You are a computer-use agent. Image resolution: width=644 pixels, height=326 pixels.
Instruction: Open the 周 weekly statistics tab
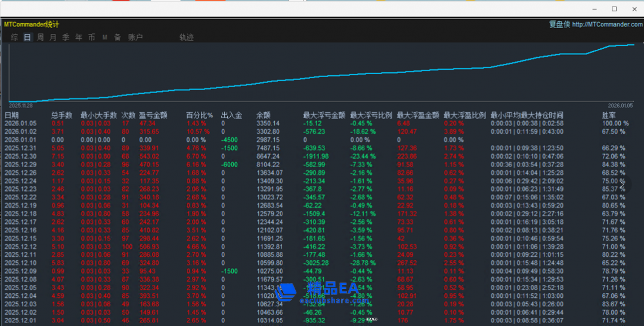pyautogui.click(x=41, y=37)
